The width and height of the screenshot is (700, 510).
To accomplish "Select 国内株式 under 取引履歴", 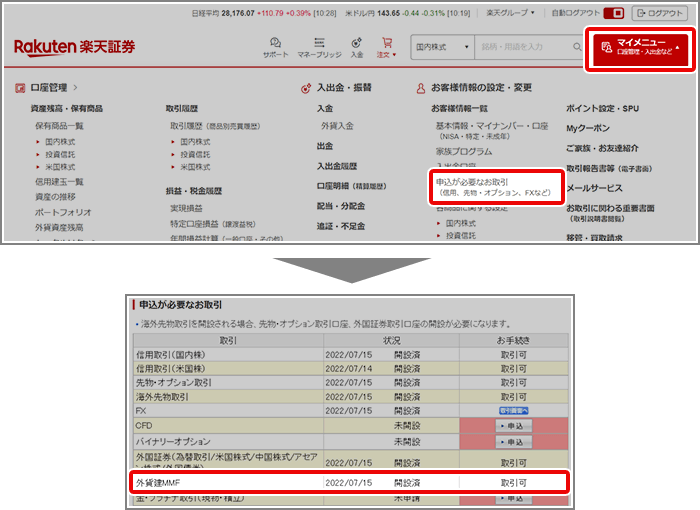I will [x=195, y=142].
